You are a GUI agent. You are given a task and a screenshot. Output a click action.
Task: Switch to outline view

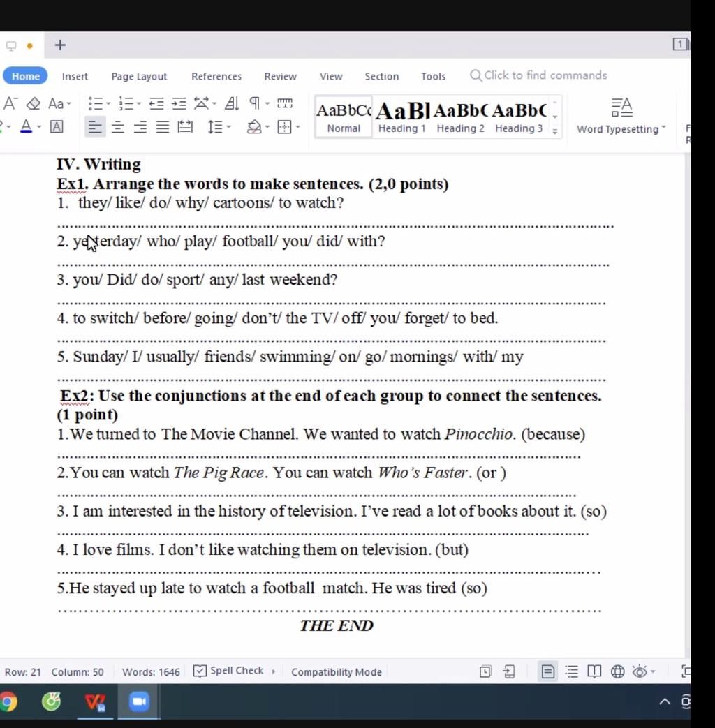coord(571,671)
